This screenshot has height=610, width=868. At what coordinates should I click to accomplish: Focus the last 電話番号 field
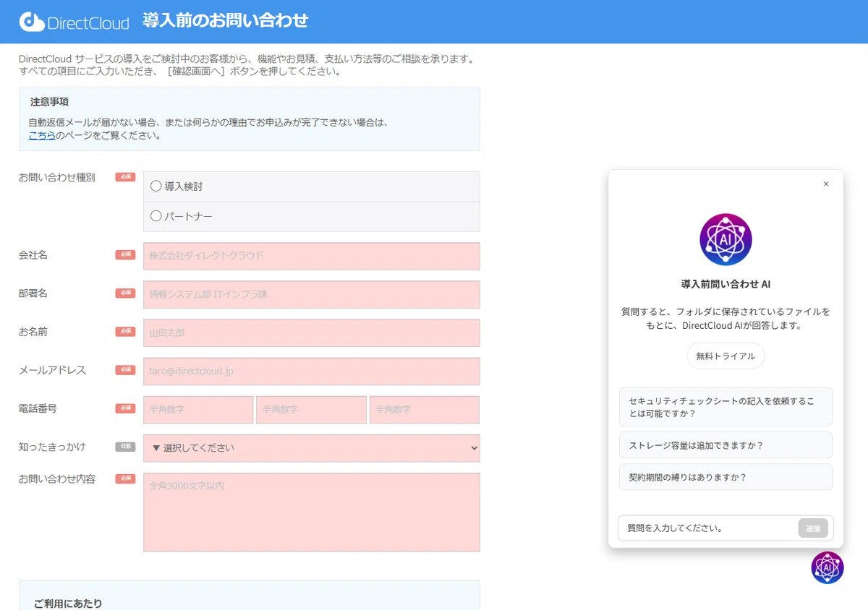tap(424, 409)
